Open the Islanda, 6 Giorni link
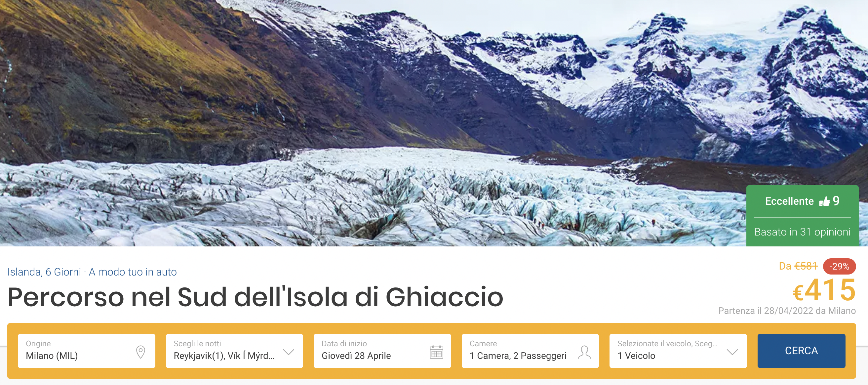Screen dimensions: 868x385 (44, 272)
